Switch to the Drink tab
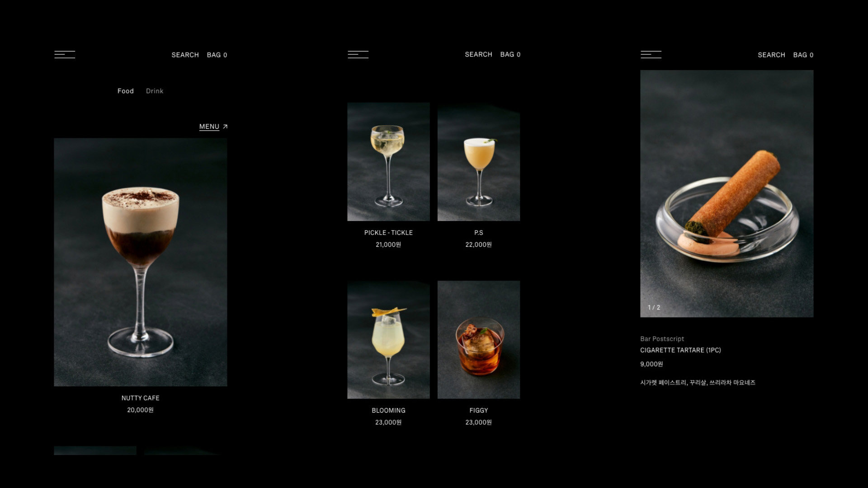This screenshot has width=868, height=488. [x=155, y=91]
